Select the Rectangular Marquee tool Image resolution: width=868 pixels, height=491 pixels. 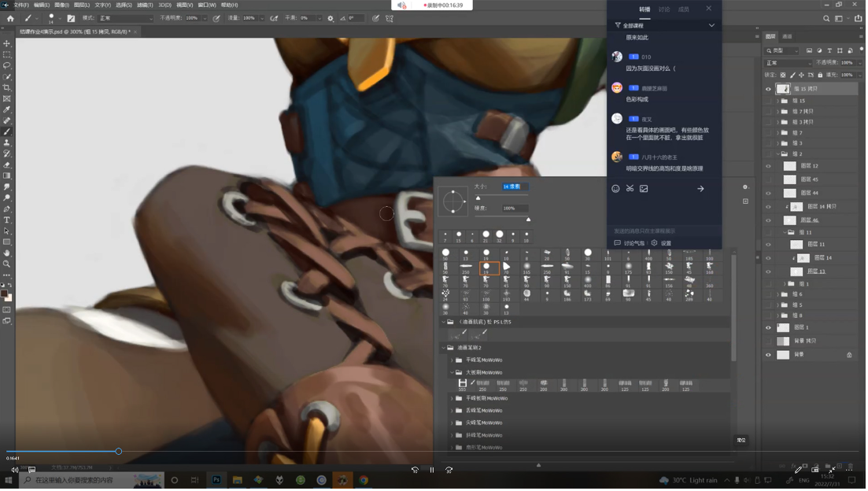pyautogui.click(x=6, y=54)
